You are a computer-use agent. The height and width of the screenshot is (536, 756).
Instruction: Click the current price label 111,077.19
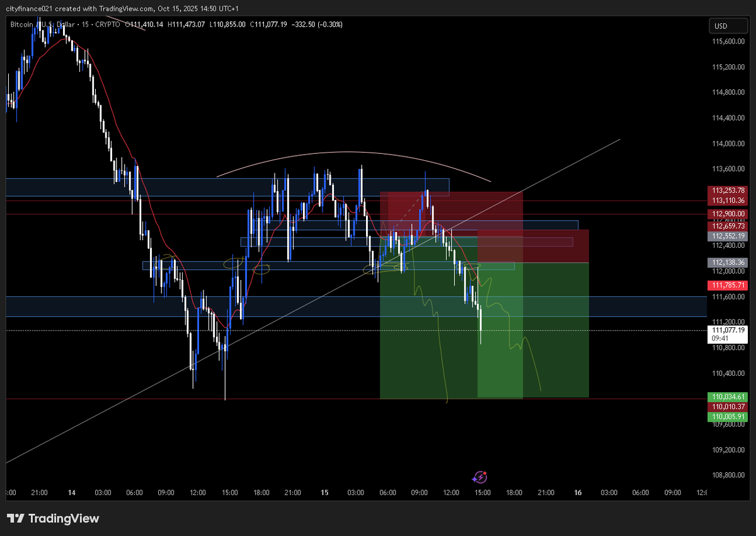tap(728, 330)
